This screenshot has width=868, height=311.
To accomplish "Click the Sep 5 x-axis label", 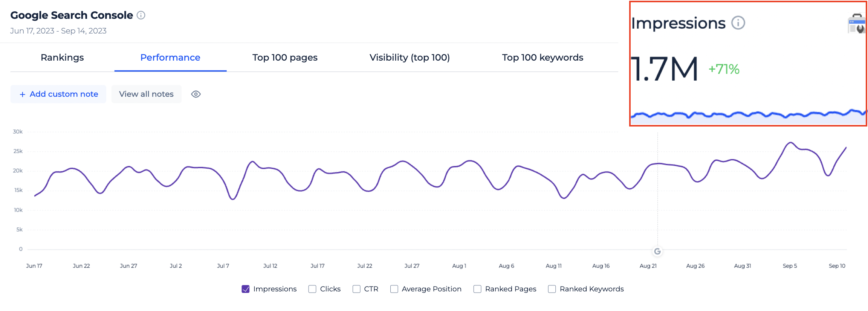I will 790,266.
